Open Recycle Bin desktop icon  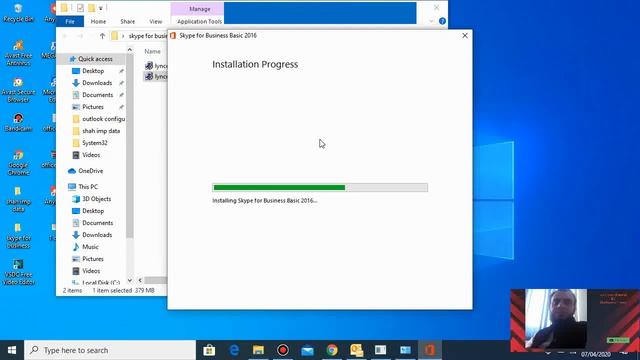[18, 12]
